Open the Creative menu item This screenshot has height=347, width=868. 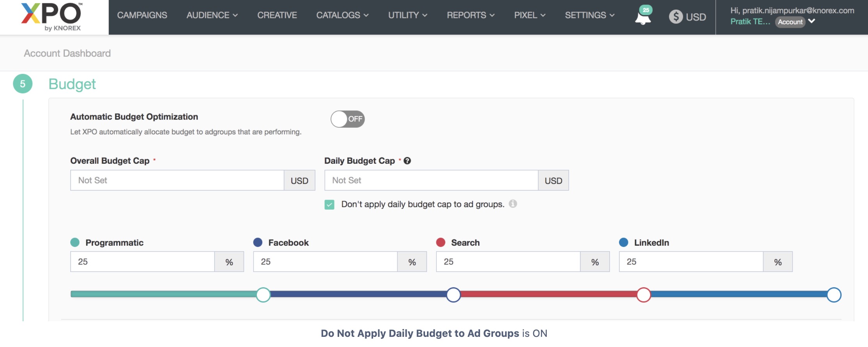pyautogui.click(x=277, y=15)
